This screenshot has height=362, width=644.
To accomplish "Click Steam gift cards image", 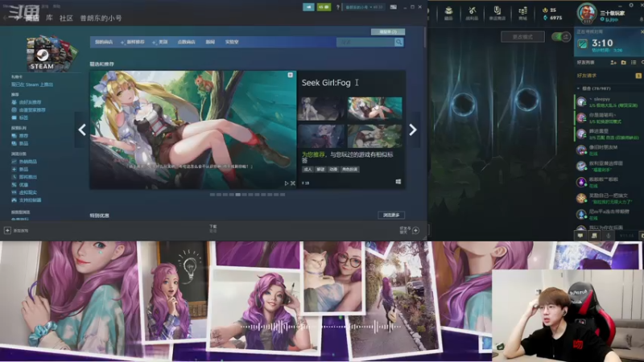I will pos(52,53).
